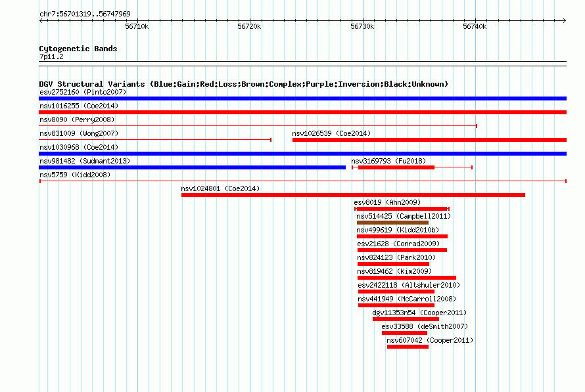Click the thin nsv5759 (Kidd2008) red line
Screen dimensions: 585x392
click(303, 181)
